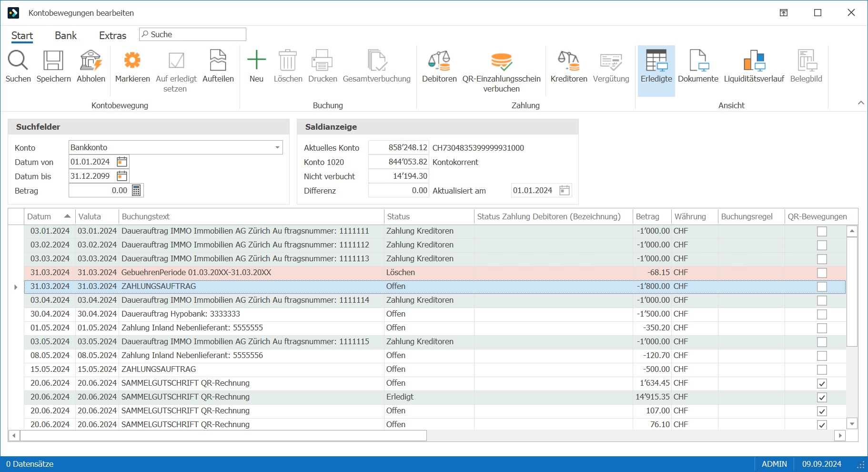Open Kreditoren scales icon

click(569, 61)
